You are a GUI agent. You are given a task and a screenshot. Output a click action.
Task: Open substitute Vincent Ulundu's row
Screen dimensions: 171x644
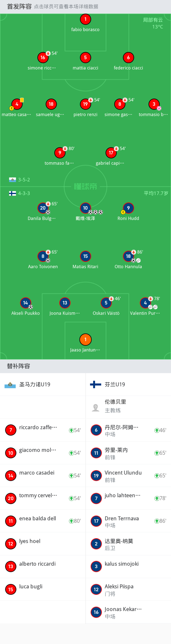[x=128, y=475]
